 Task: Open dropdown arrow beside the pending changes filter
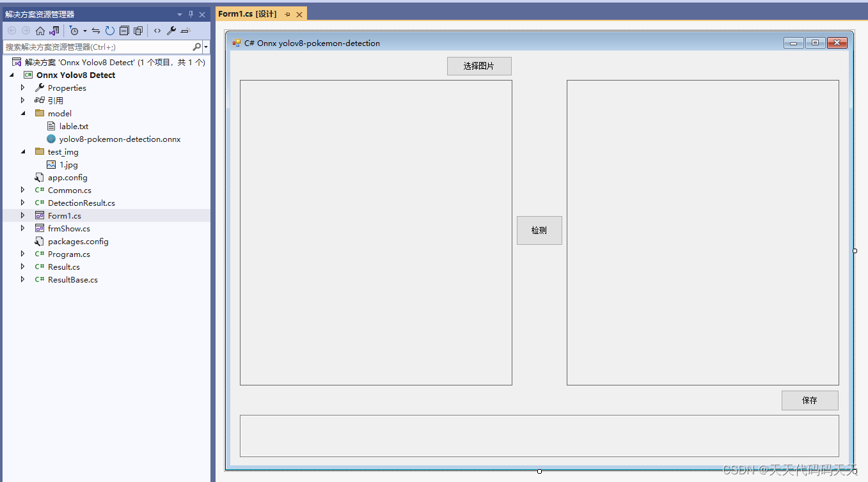coord(84,31)
